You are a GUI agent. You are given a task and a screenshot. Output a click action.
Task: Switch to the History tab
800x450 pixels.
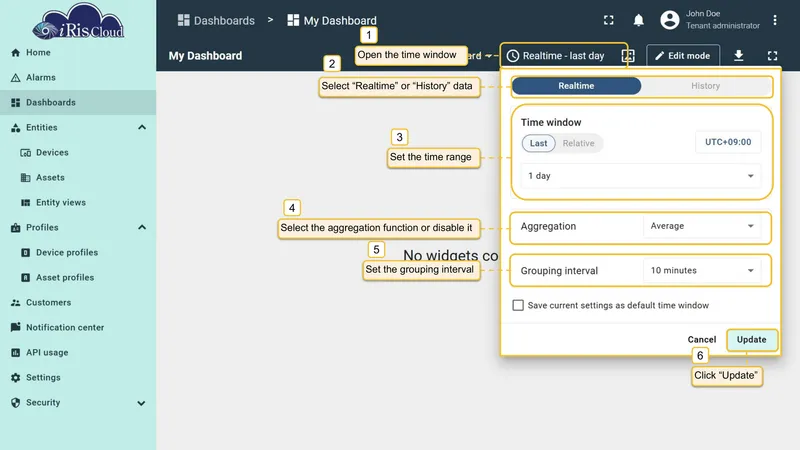click(706, 86)
